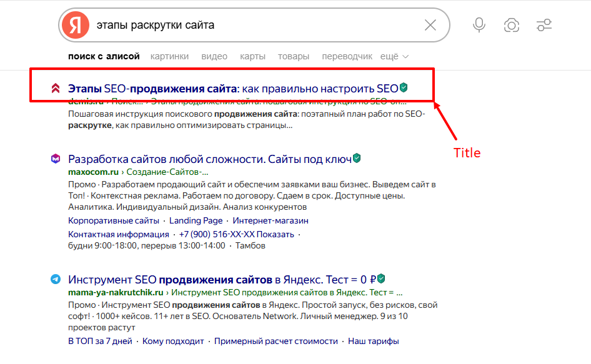Open search settings sliders icon

[x=544, y=25]
